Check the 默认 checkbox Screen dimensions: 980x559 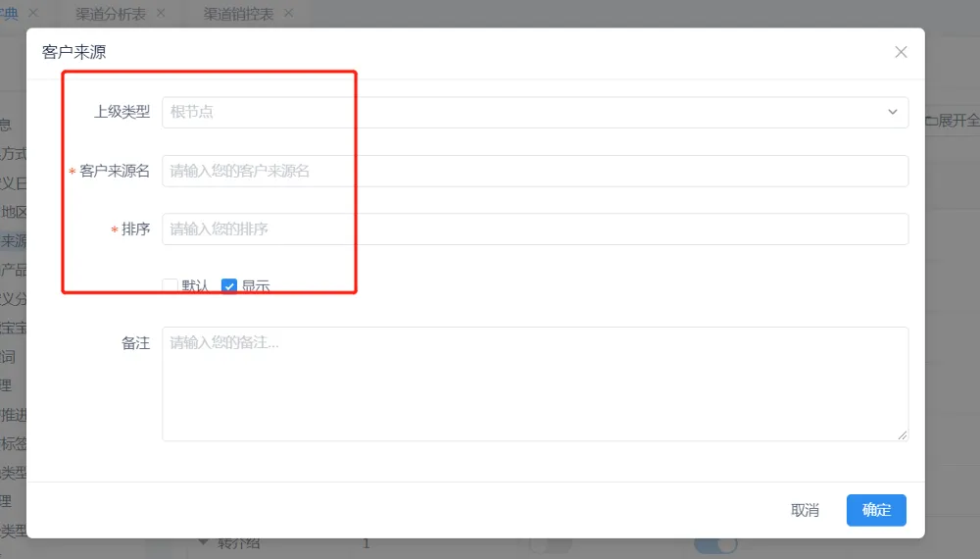tap(171, 286)
